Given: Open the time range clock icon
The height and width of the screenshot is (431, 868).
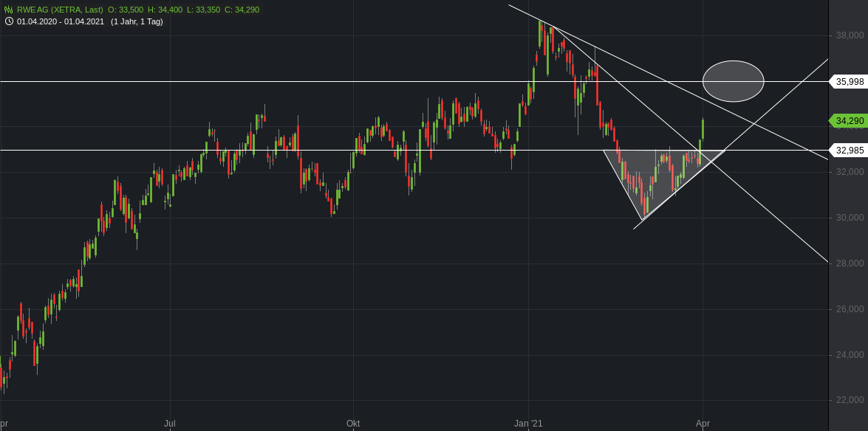Looking at the screenshot, I should pyautogui.click(x=9, y=21).
